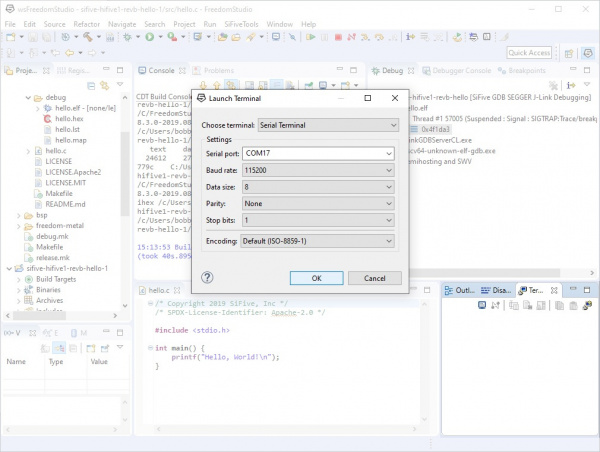Click the Console up arrow icon
600x452 pixels.
(x=217, y=85)
